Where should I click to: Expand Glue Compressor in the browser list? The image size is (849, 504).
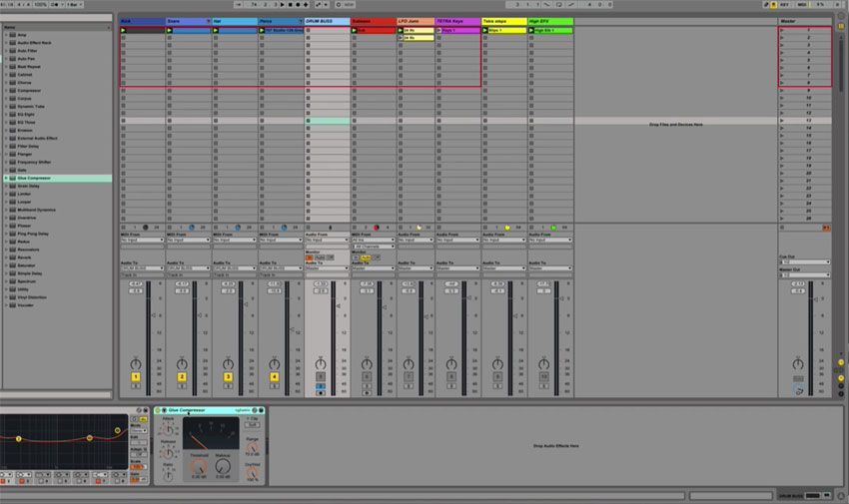[6, 178]
